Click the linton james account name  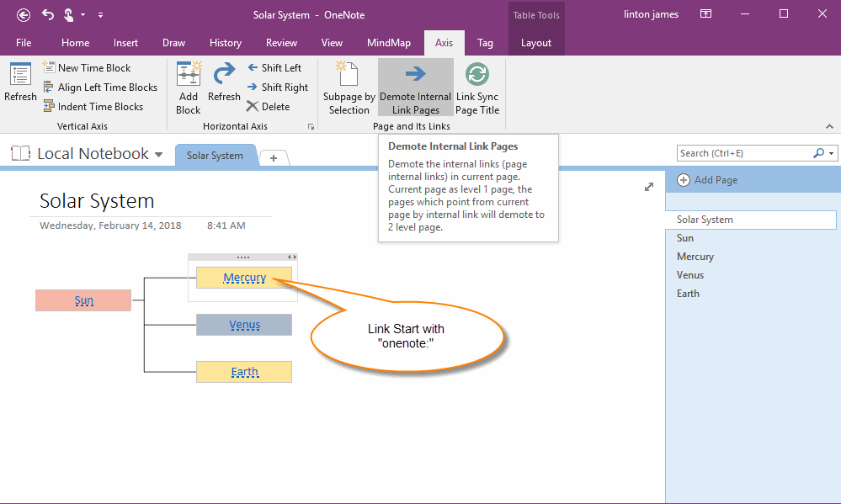point(651,14)
